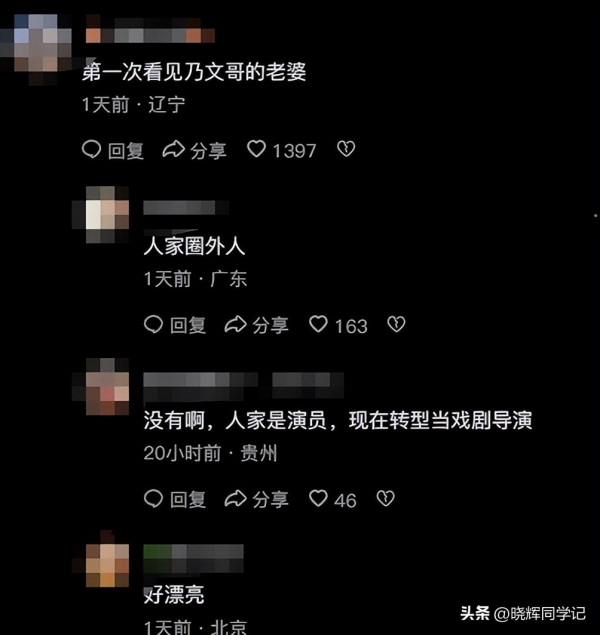This screenshot has height=635, width=600.
Task: Tap the 好漂亮 comment text
Action: click(x=174, y=595)
